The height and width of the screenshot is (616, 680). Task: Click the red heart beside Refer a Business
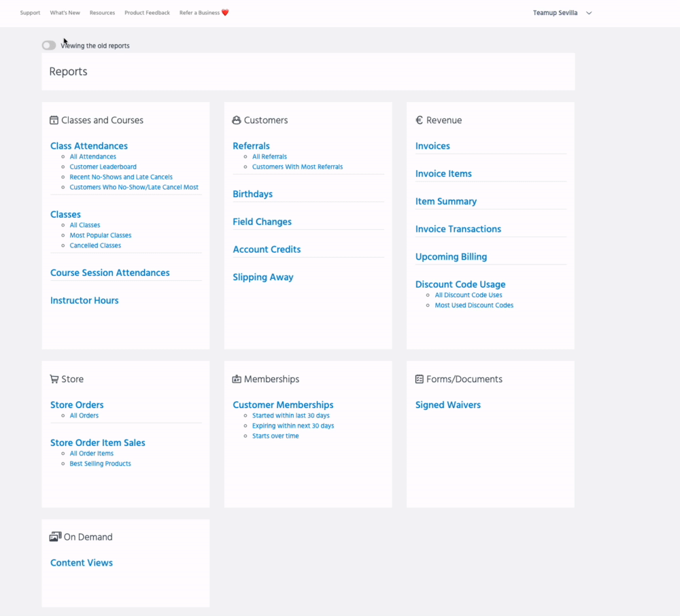[x=225, y=13]
